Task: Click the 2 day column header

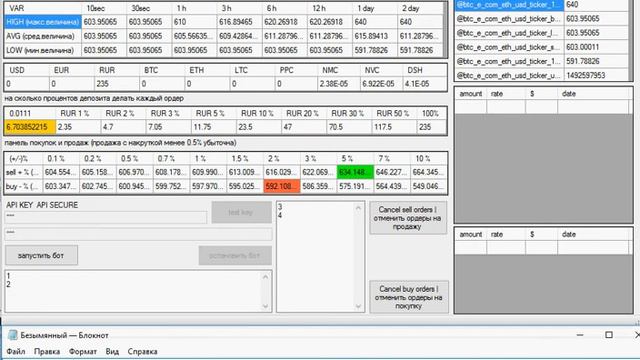Action: pyautogui.click(x=420, y=8)
